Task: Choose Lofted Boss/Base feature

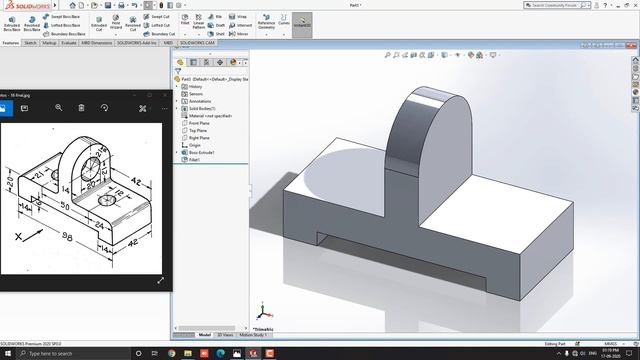Action: [61, 25]
